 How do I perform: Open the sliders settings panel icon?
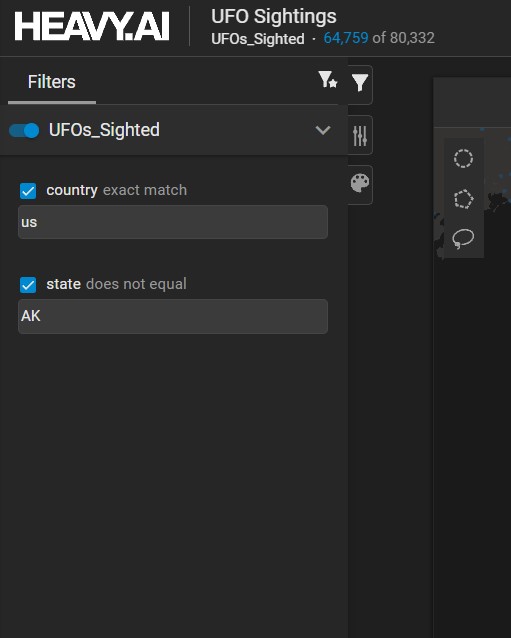point(360,135)
